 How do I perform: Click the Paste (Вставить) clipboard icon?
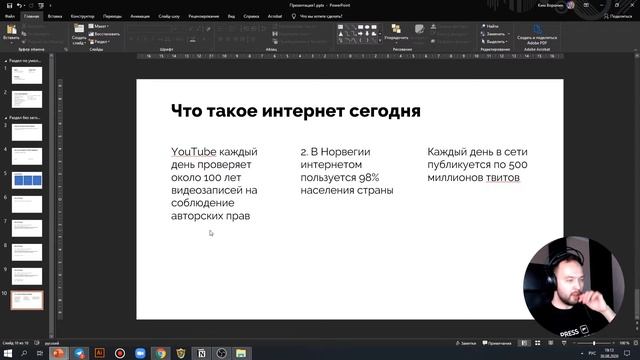[11, 29]
